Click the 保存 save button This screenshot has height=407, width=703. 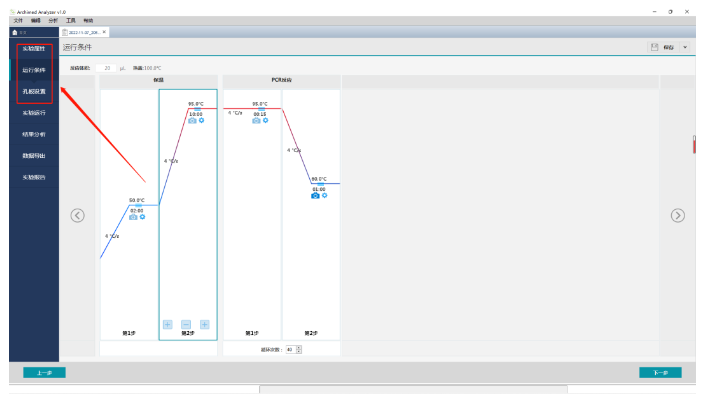coord(663,47)
